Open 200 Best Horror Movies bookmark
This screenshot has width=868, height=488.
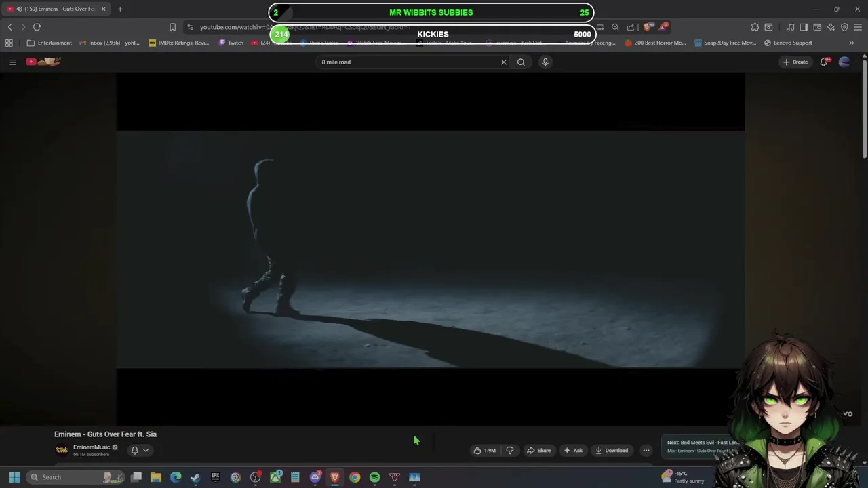[x=656, y=43]
